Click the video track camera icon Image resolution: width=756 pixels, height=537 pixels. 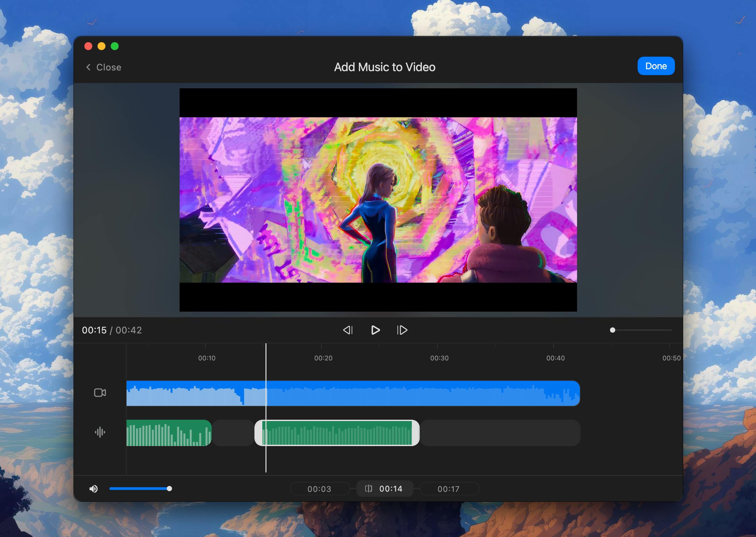tap(100, 392)
